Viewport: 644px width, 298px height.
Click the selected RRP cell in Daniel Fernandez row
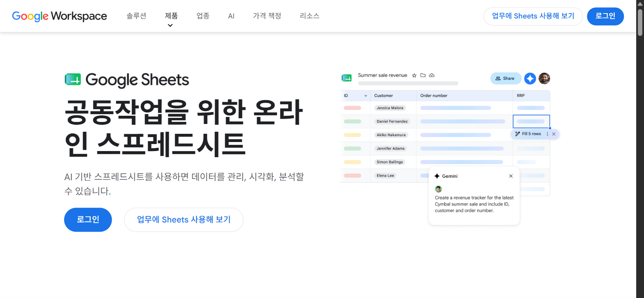tap(531, 121)
